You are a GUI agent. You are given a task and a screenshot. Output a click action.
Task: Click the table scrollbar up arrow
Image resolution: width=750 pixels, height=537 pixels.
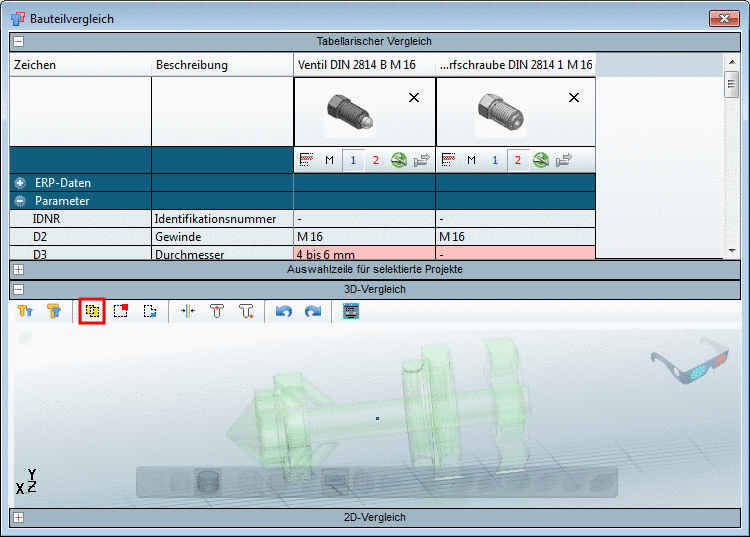click(x=732, y=62)
